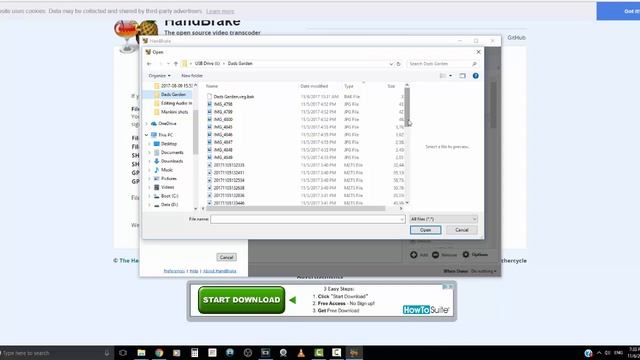Refresh the Dads Garden folder listing
The height and width of the screenshot is (360, 640).
click(x=399, y=64)
